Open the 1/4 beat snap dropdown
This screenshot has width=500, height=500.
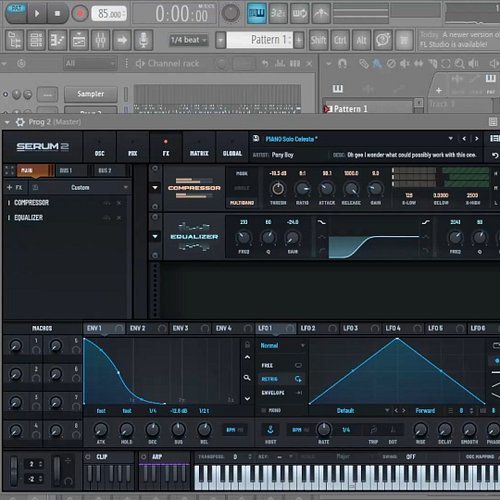point(188,40)
